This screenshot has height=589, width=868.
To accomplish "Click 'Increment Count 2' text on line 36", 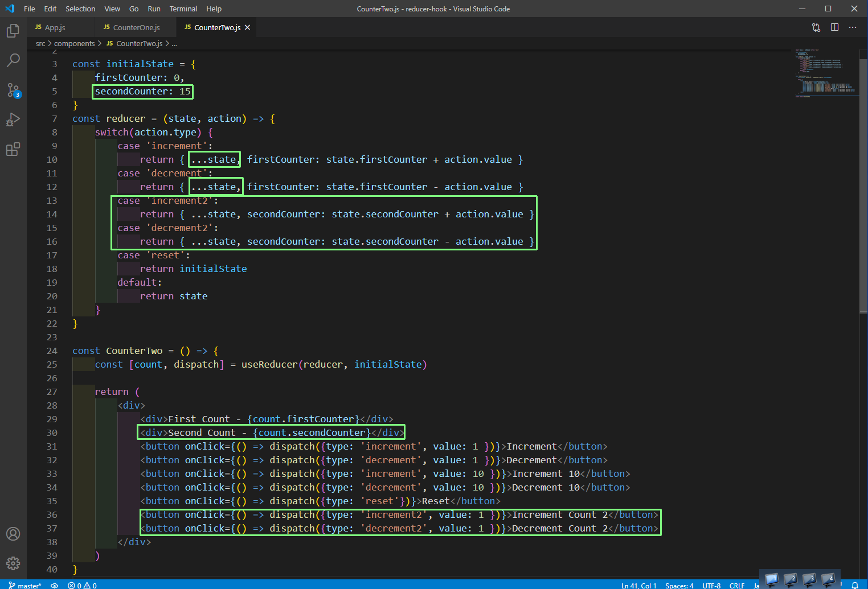I will pos(560,514).
